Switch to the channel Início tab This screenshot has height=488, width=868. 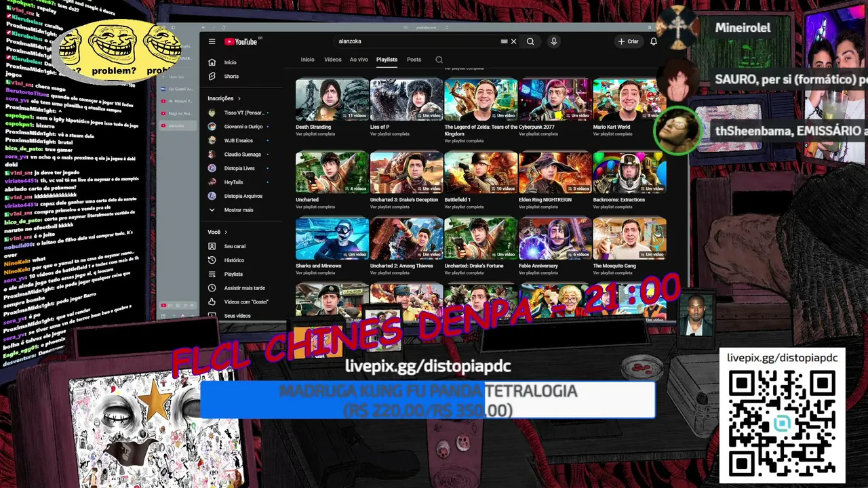tap(308, 60)
